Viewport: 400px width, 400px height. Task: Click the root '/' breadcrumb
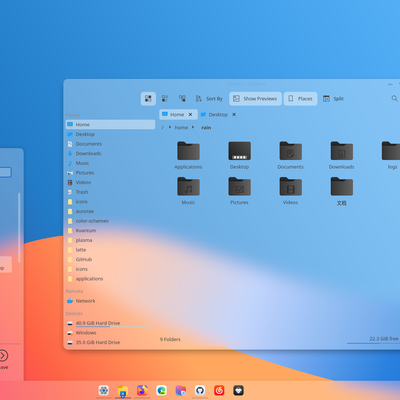click(162, 127)
